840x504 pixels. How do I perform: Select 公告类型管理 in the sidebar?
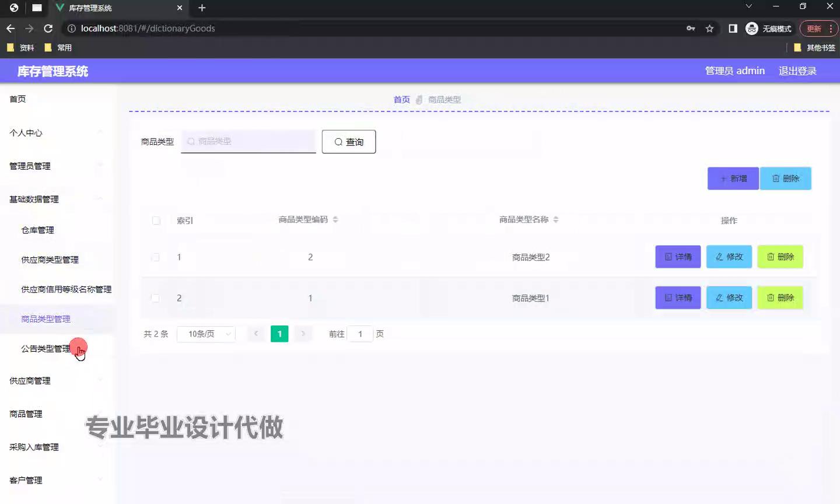(x=45, y=349)
